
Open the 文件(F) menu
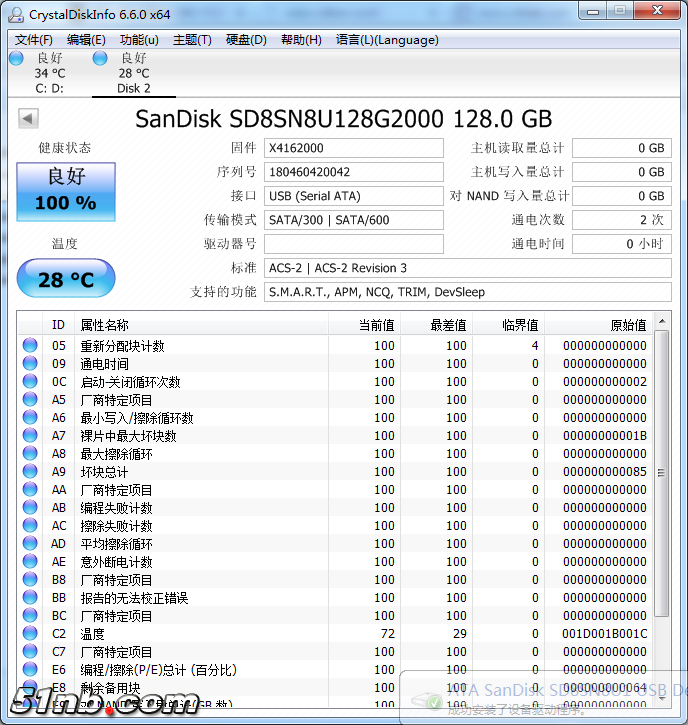click(x=34, y=40)
